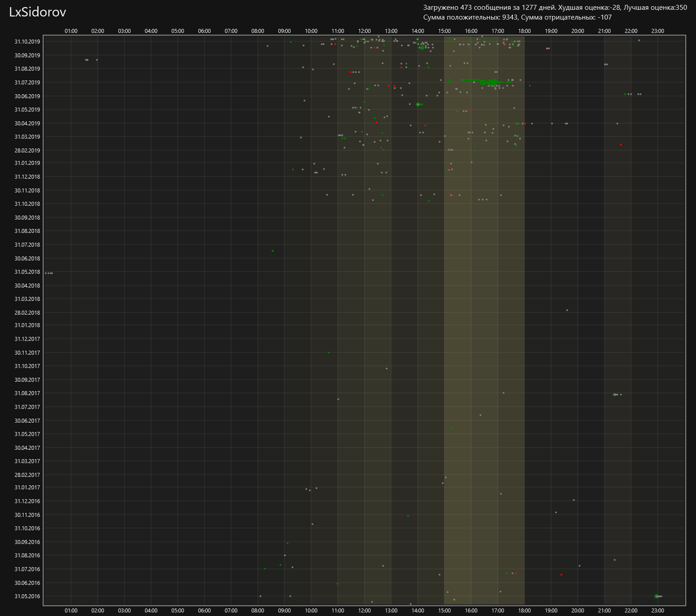
Task: Select the red dot near 21:40 above 28.02.2019
Action: point(621,145)
